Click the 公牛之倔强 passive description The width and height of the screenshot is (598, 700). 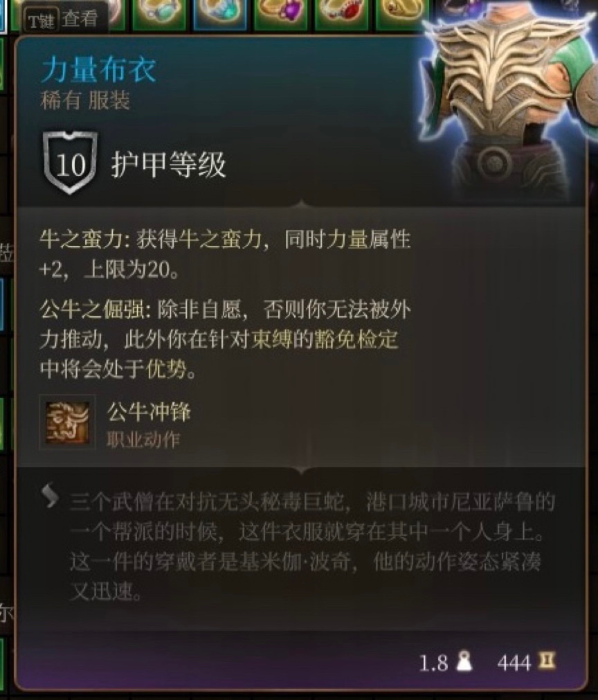point(225,339)
